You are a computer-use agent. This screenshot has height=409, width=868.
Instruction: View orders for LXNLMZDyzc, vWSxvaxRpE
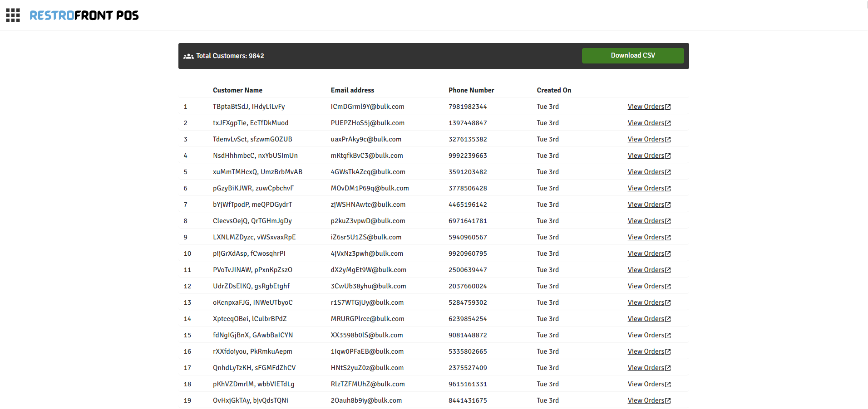pyautogui.click(x=649, y=237)
